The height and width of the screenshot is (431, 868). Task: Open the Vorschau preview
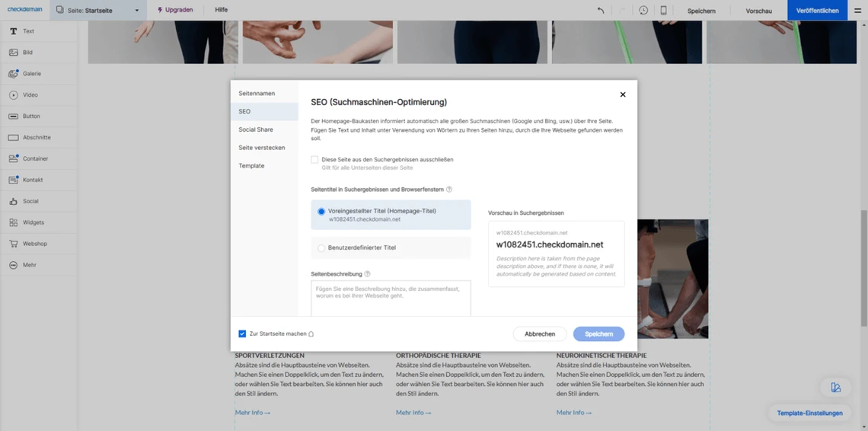coord(758,11)
